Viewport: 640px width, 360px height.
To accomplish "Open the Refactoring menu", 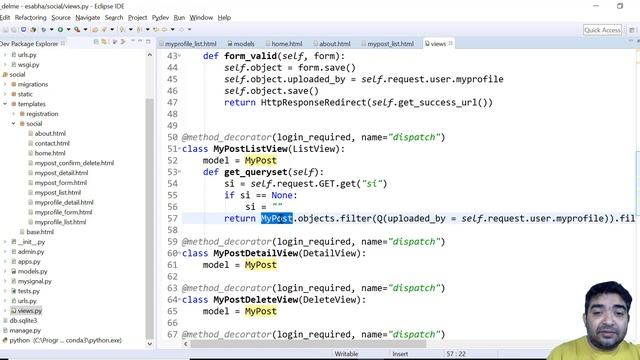I will [x=31, y=18].
